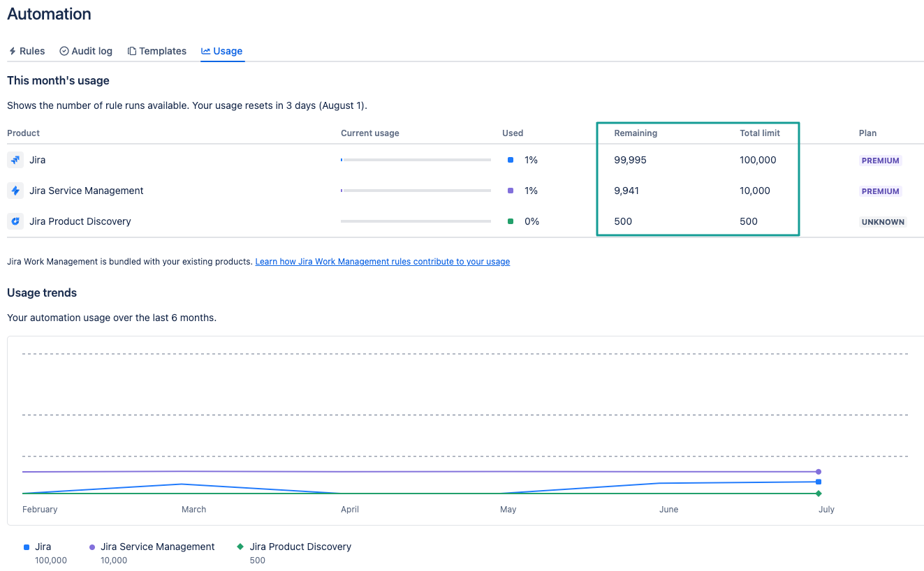The image size is (924, 571).
Task: Click the UNKNOWN plan badge
Action: 883,222
